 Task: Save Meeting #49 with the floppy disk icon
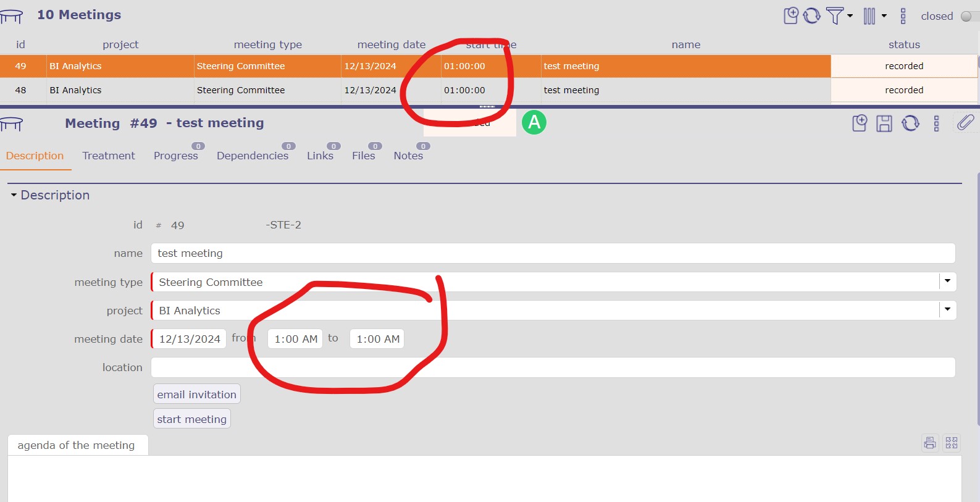tap(884, 123)
